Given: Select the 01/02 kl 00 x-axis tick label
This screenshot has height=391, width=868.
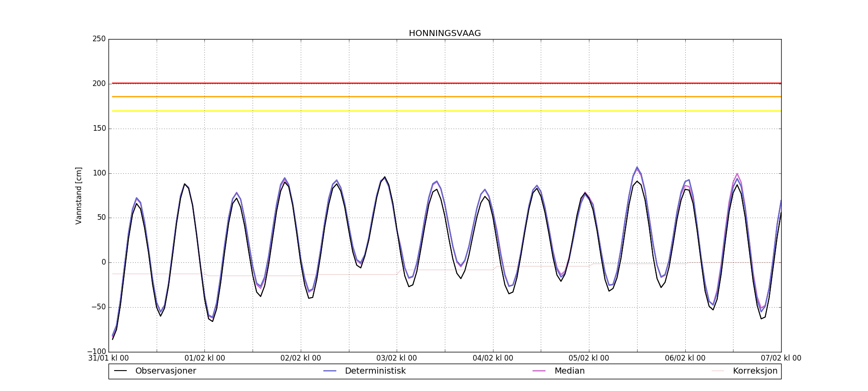Looking at the screenshot, I should (x=205, y=358).
